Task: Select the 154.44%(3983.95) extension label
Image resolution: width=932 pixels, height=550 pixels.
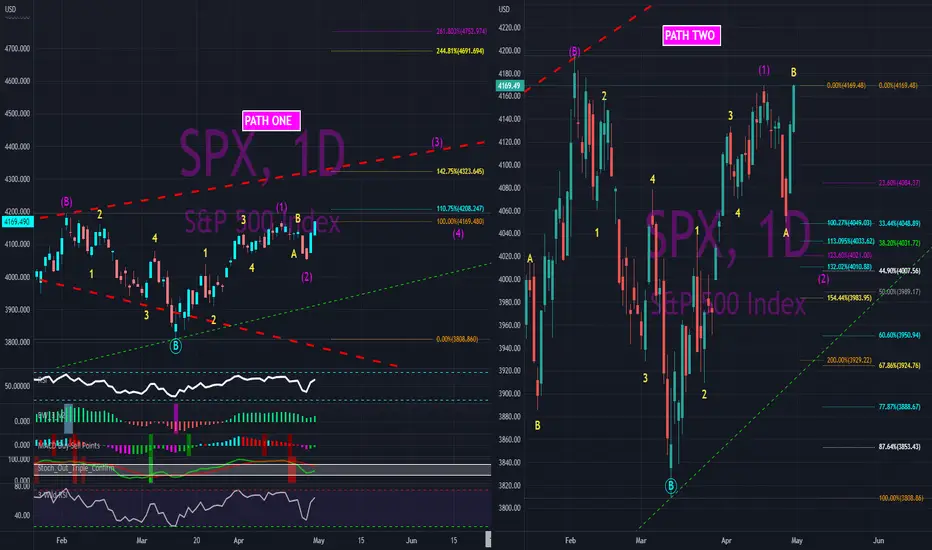Action: pyautogui.click(x=849, y=298)
